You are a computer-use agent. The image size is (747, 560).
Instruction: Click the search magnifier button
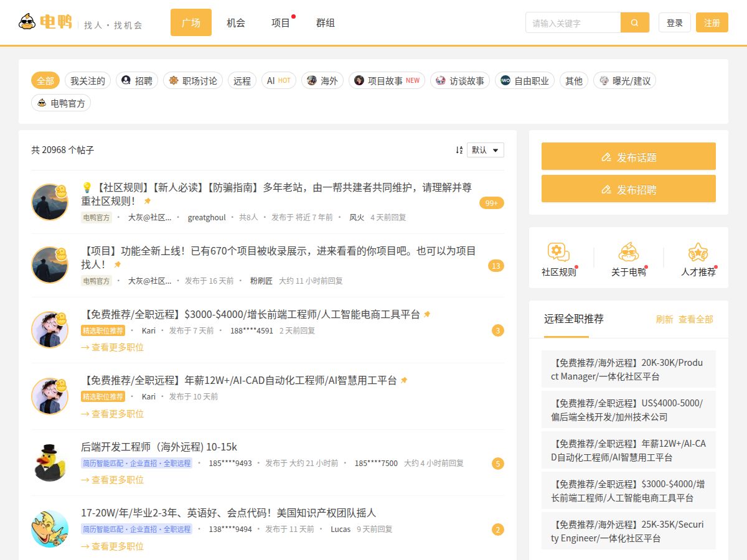(x=635, y=22)
